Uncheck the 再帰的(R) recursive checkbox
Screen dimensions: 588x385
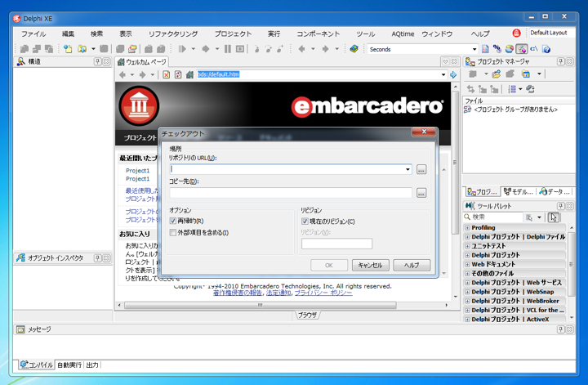coord(173,221)
